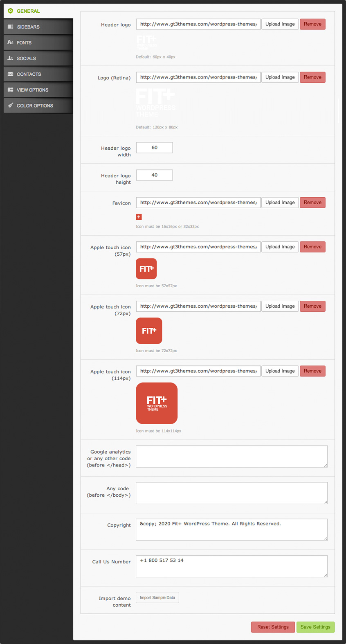
Task: Click the small red favicon preview
Action: click(x=139, y=217)
